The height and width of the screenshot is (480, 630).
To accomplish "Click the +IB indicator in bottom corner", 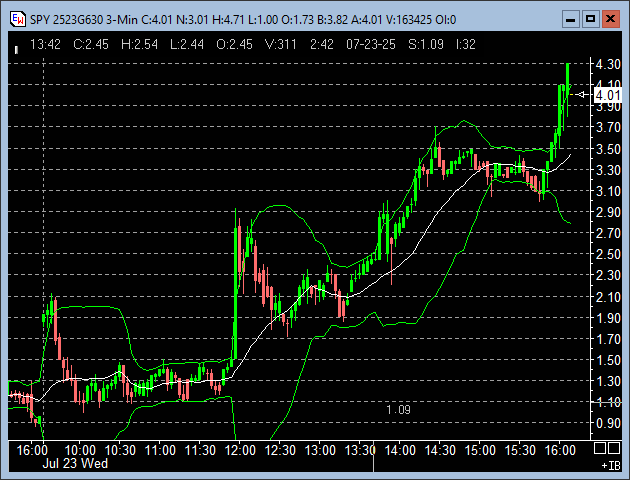I will 611,466.
